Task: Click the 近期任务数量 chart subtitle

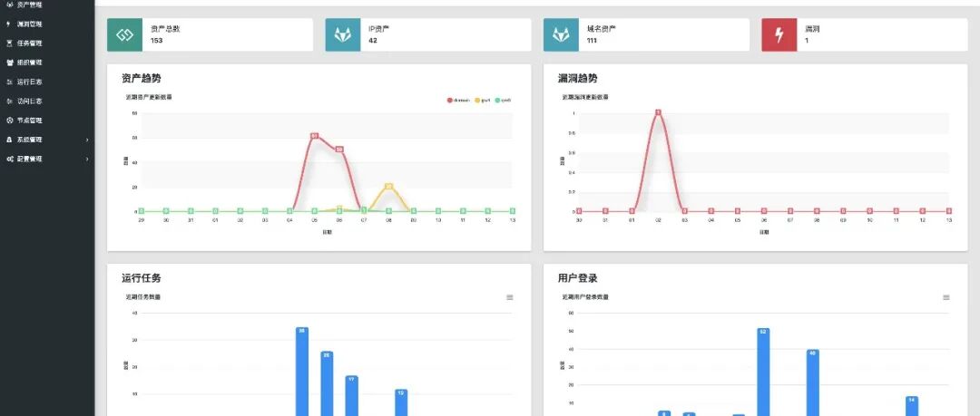Action: click(143, 297)
